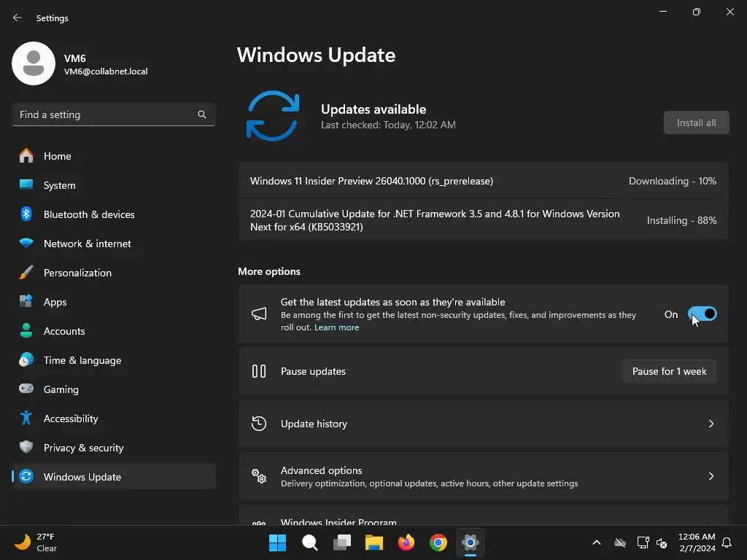Open Personalization settings
The height and width of the screenshot is (560, 747).
click(x=114, y=273)
